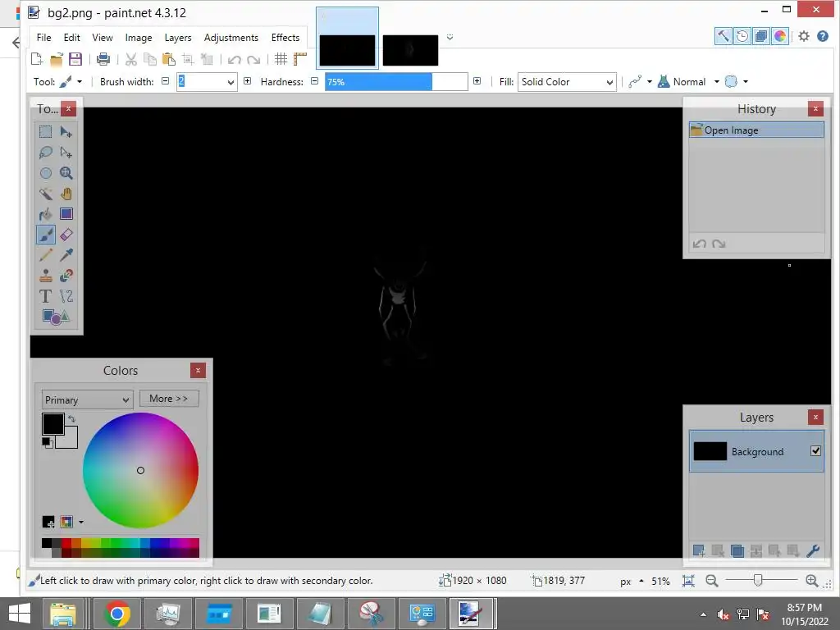
Task: Increase hardness with plus button
Action: (x=477, y=81)
